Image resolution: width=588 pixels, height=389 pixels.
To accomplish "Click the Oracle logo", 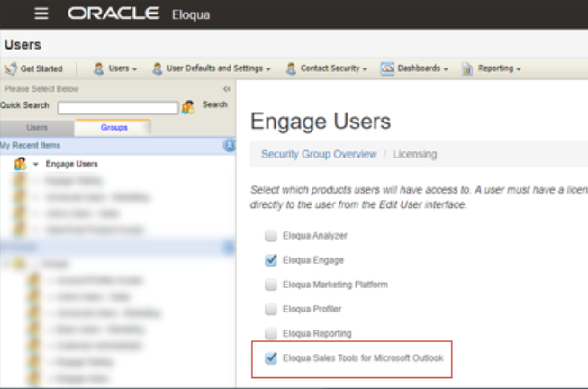I will [x=113, y=14].
